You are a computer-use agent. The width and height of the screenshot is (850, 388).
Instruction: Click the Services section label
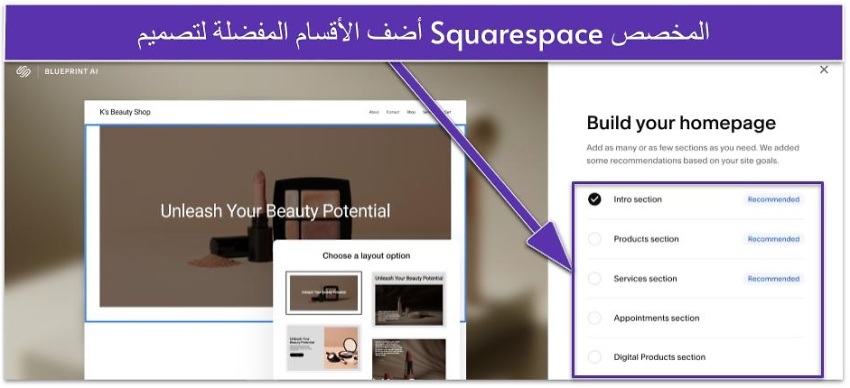645,279
